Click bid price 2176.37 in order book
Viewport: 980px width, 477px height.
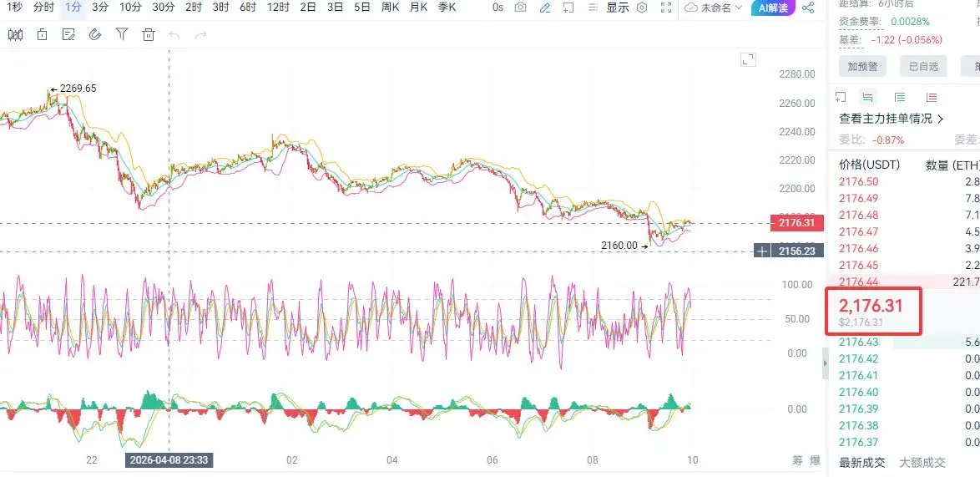859,443
